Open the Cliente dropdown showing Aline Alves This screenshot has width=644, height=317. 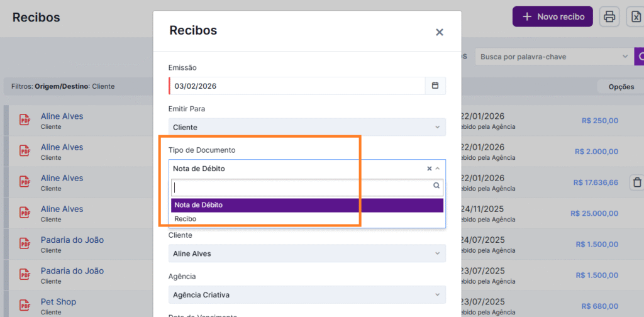[438, 253]
